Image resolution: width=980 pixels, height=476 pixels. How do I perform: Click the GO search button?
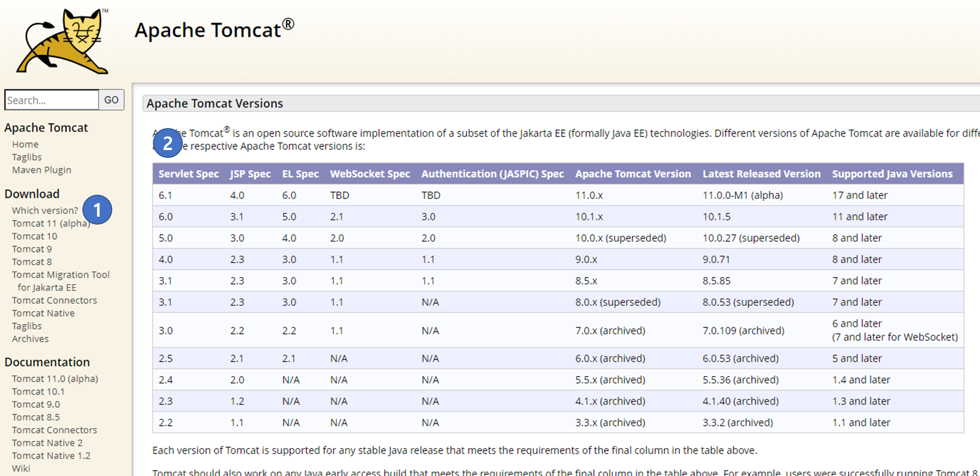111,100
